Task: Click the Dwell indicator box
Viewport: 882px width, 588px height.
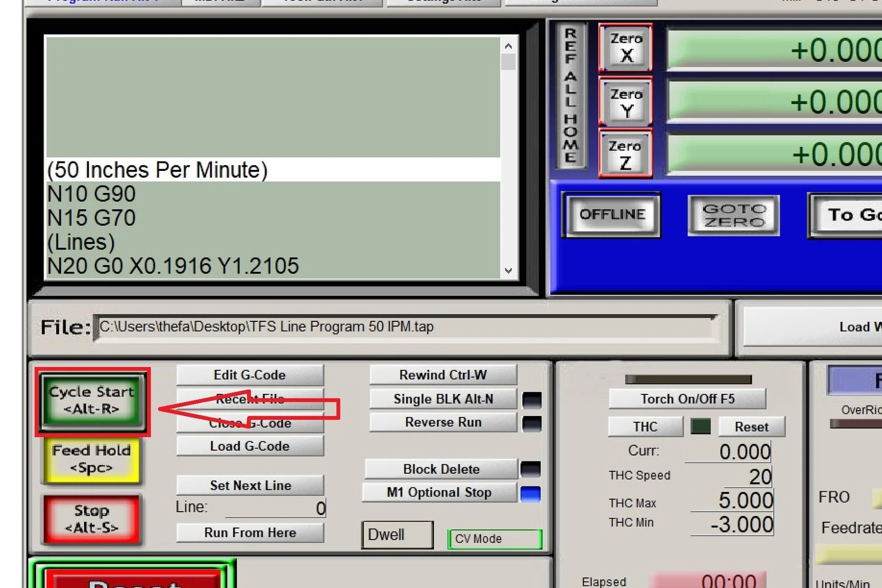Action: [x=398, y=535]
